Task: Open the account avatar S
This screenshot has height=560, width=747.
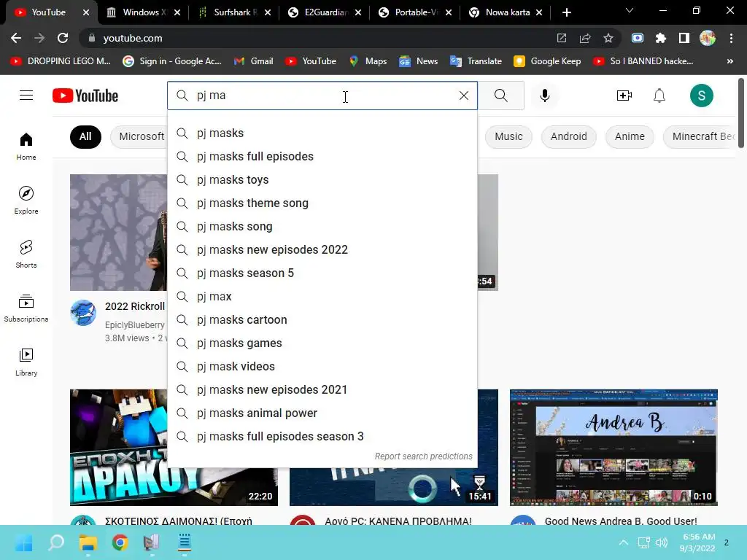Action: click(x=701, y=96)
